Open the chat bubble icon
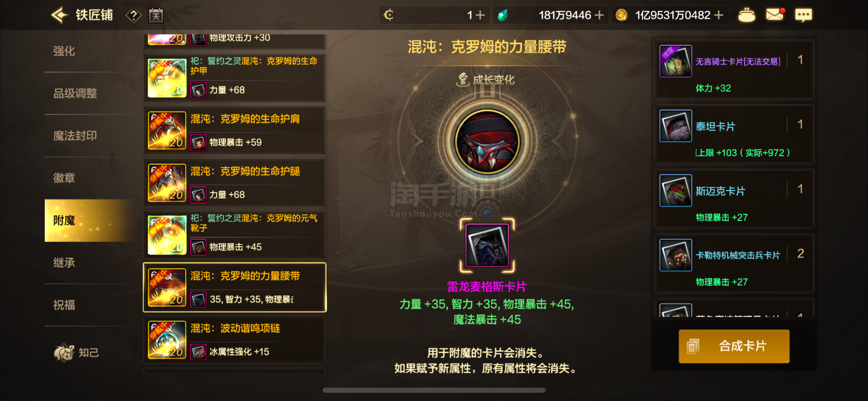This screenshot has height=401, width=868. (x=803, y=15)
